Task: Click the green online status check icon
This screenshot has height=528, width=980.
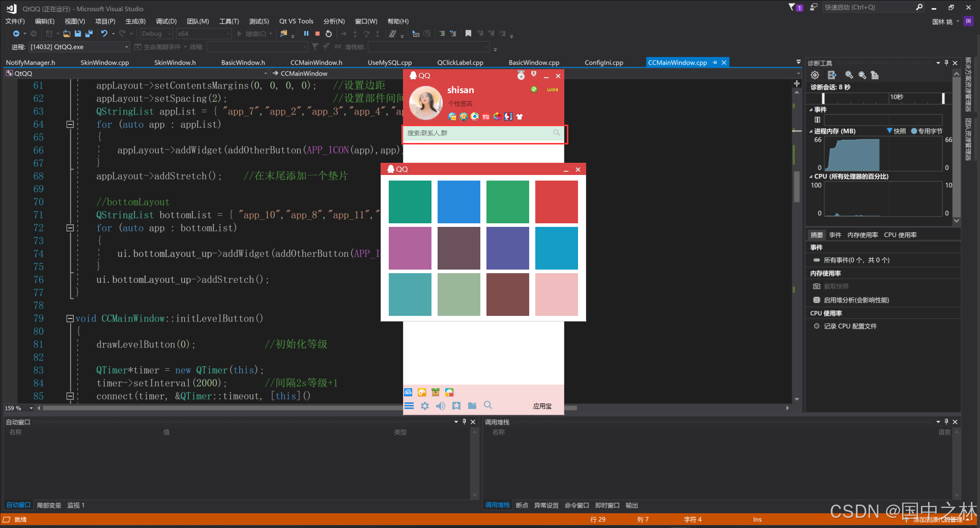Action: click(x=534, y=89)
